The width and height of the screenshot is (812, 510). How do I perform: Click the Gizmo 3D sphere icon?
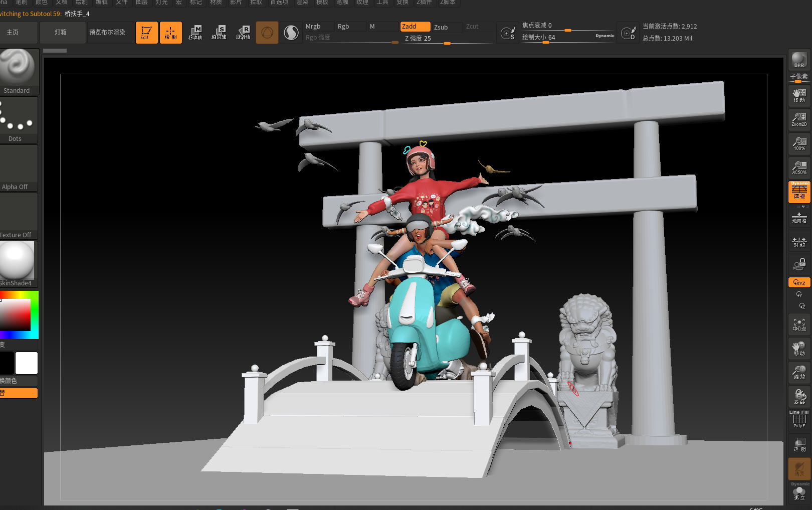267,33
